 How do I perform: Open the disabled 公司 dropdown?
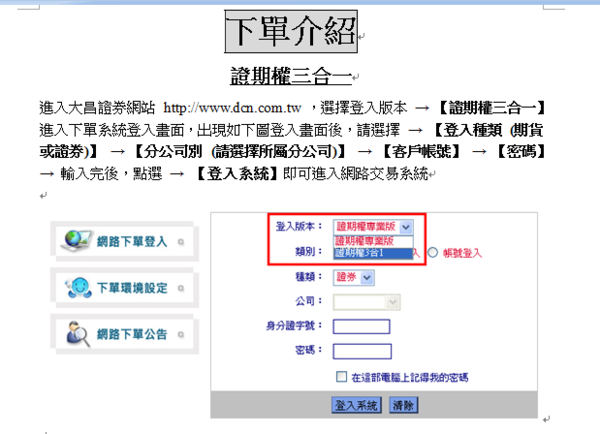(x=366, y=301)
